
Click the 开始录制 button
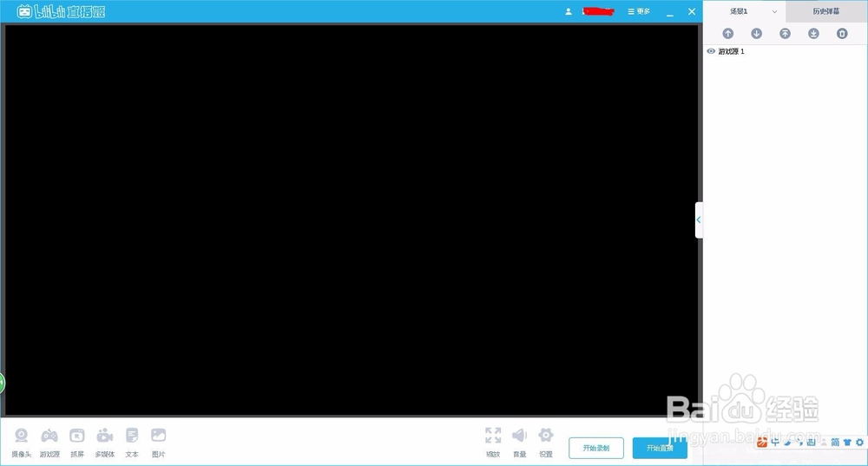click(596, 448)
